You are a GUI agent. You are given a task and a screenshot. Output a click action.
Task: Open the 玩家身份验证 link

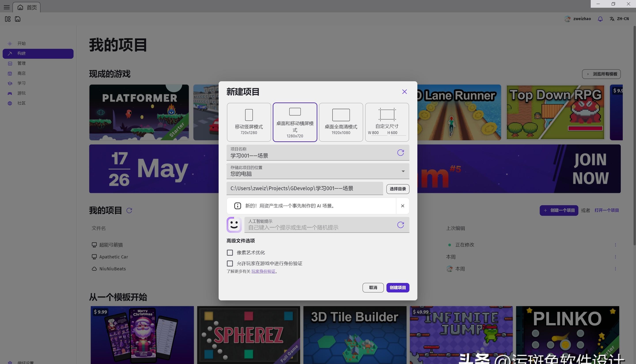tap(263, 271)
